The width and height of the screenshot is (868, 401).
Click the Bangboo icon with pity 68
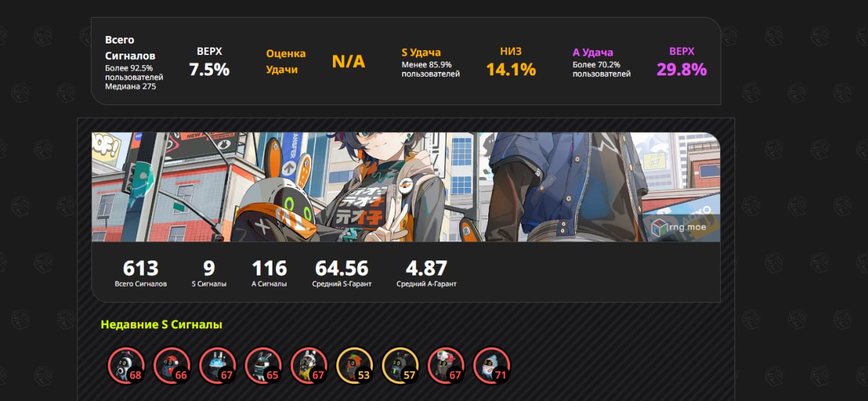(126, 366)
